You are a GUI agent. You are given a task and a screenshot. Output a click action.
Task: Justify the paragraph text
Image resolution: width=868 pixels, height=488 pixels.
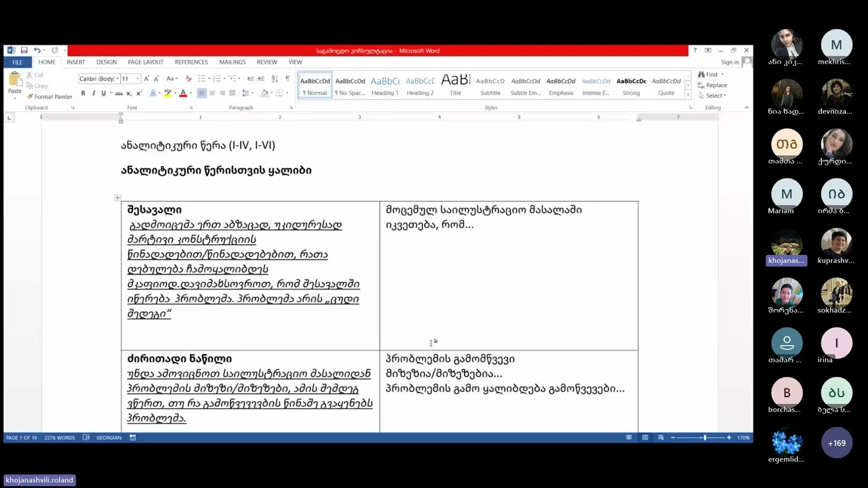pos(232,94)
